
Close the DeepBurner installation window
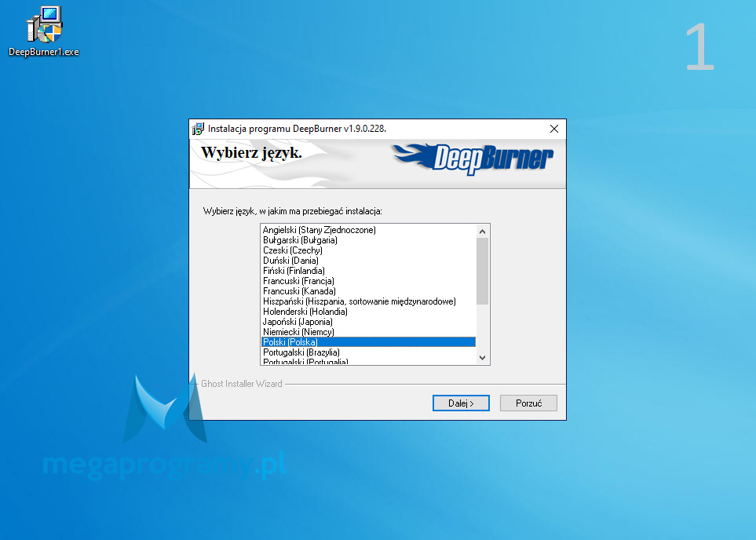[554, 129]
